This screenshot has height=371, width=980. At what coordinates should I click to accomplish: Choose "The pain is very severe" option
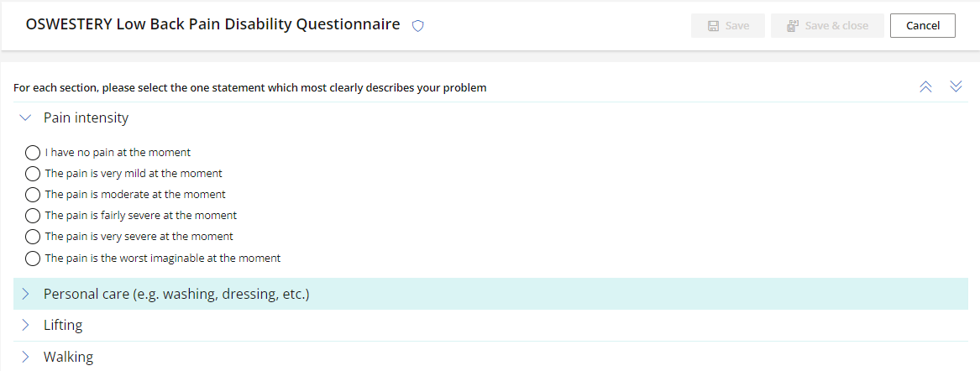click(32, 237)
